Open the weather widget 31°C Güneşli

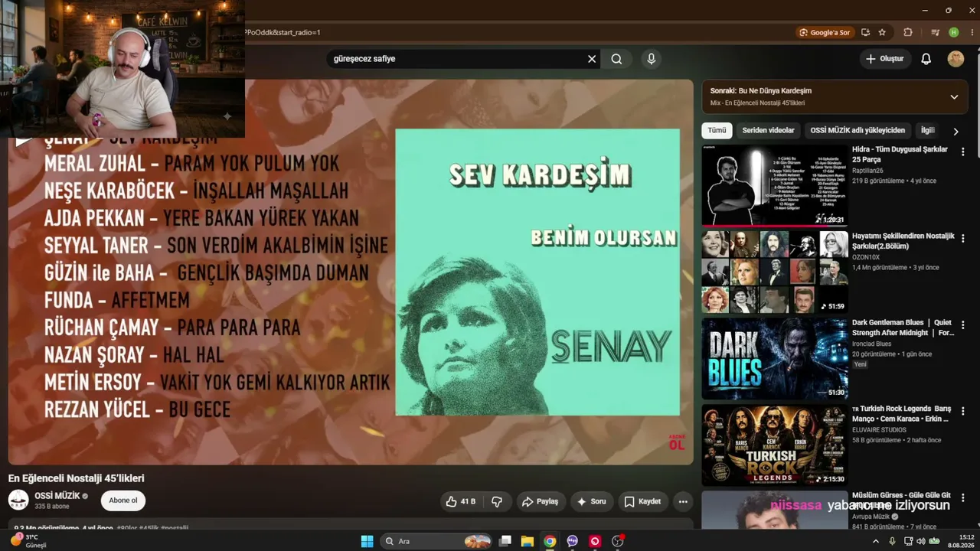29,541
